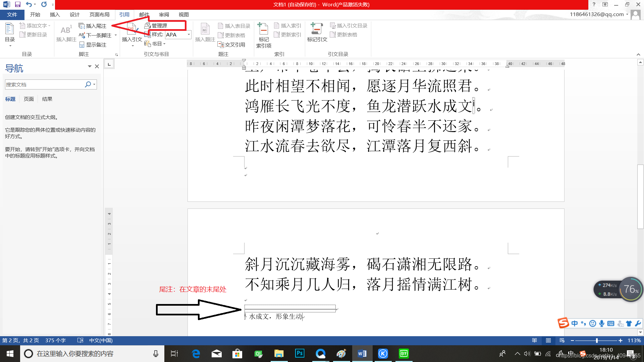Switch to web layout view icon

[562, 340]
